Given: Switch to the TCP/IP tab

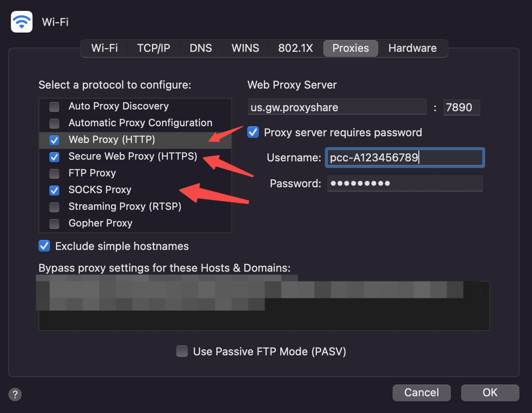Looking at the screenshot, I should [x=154, y=48].
